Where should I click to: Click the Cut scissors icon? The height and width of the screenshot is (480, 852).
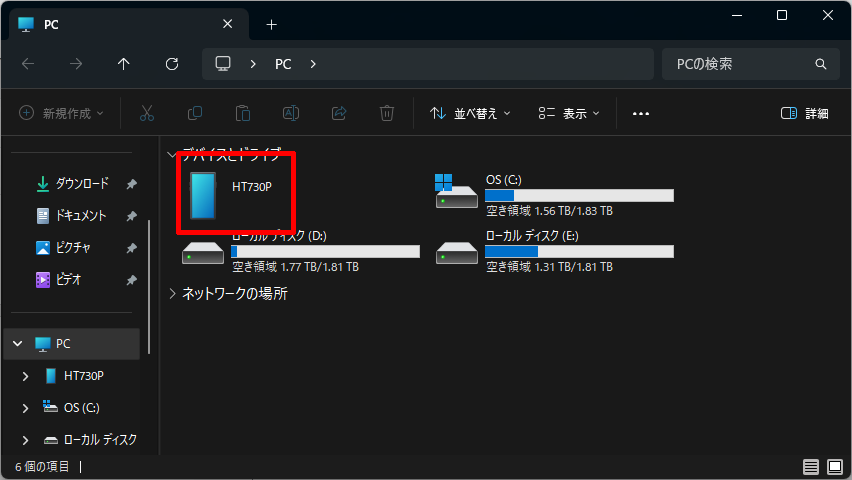coord(147,113)
